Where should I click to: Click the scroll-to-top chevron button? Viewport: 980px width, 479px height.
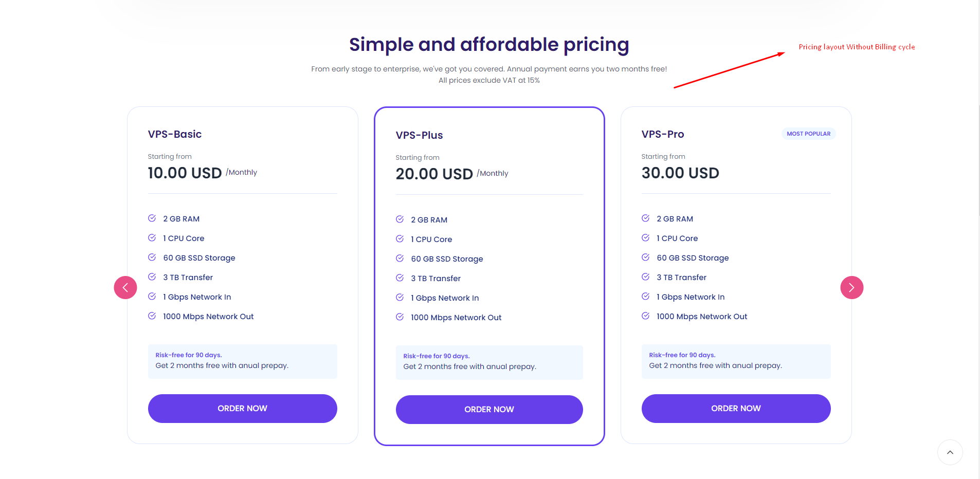[x=950, y=452]
